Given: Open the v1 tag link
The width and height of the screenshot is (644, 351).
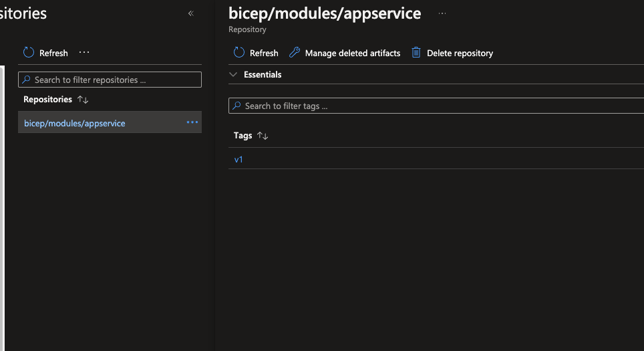Looking at the screenshot, I should (x=238, y=160).
